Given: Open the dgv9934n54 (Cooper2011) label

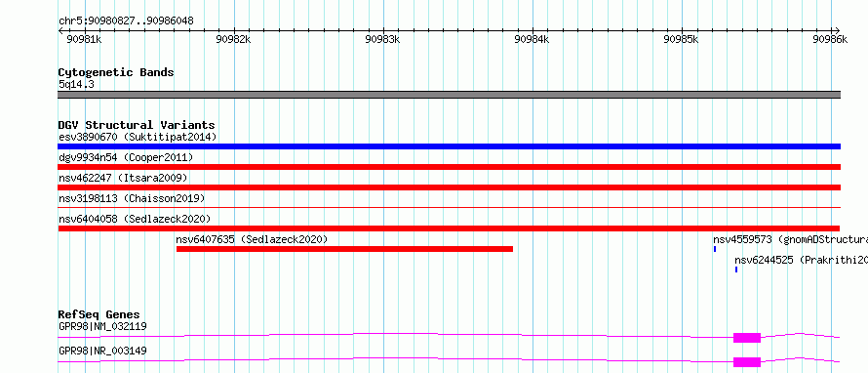Looking at the screenshot, I should pos(126,157).
